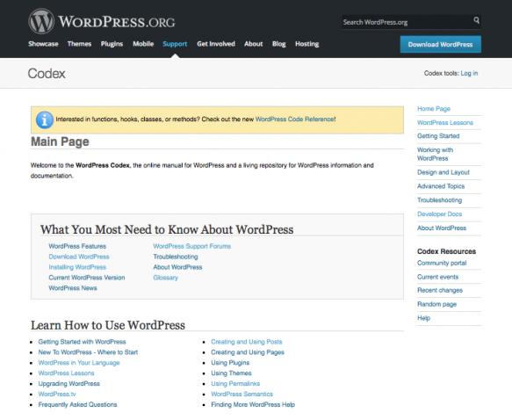Click Troubleshooting in Need to Know box
The width and height of the screenshot is (512, 420).
pos(176,257)
